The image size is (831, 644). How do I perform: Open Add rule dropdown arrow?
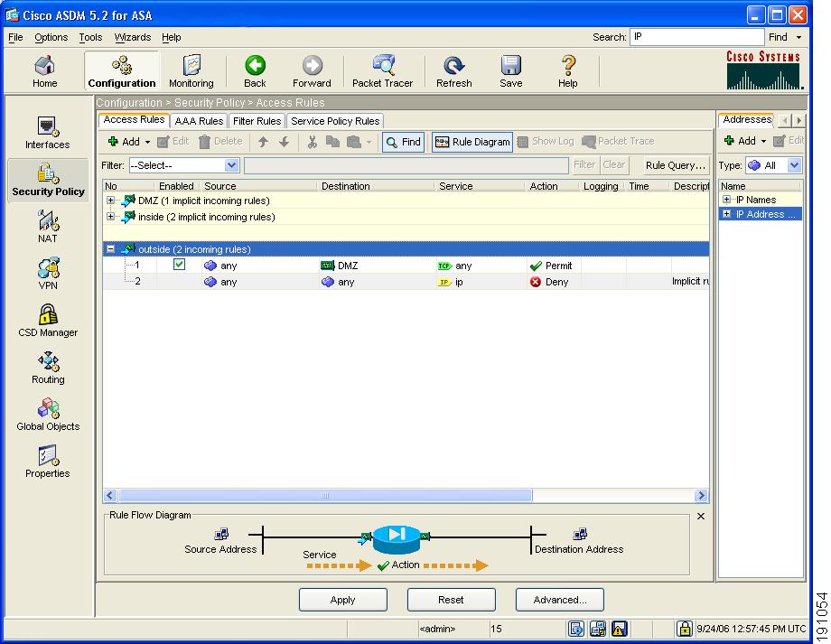(147, 142)
